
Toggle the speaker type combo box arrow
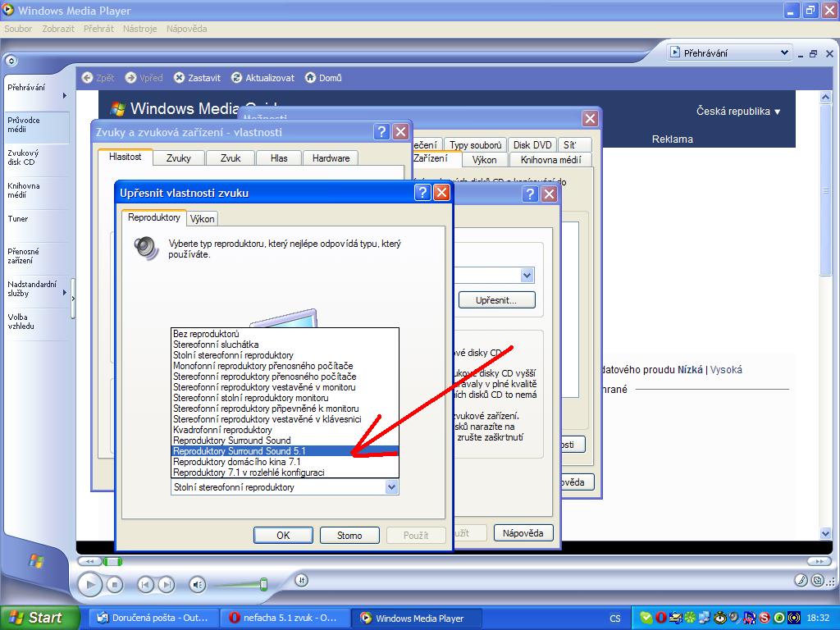[391, 487]
